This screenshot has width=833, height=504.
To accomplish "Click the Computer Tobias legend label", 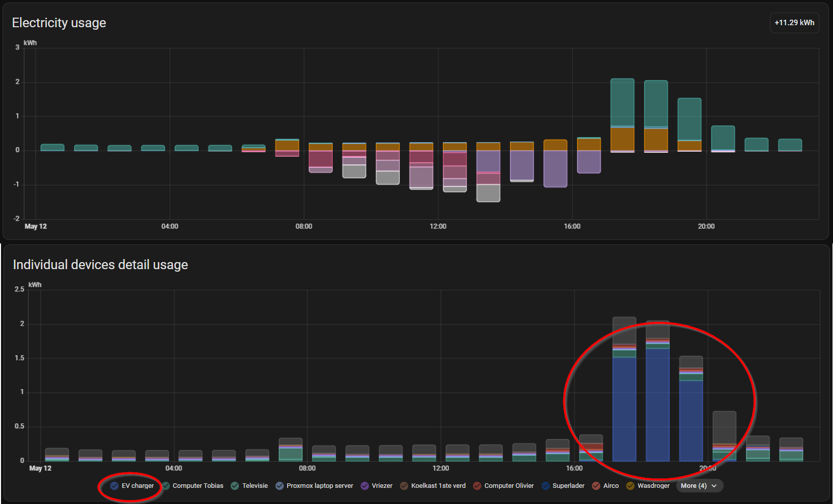I will click(x=198, y=486).
